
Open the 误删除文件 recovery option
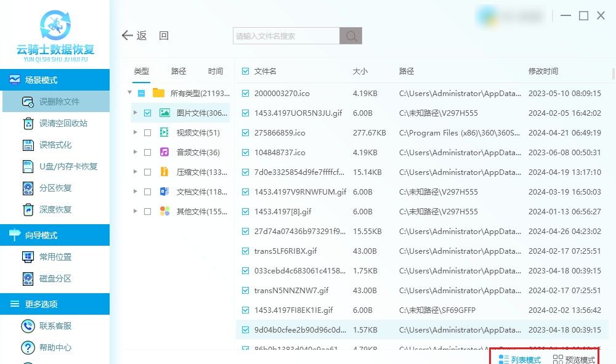[56, 102]
